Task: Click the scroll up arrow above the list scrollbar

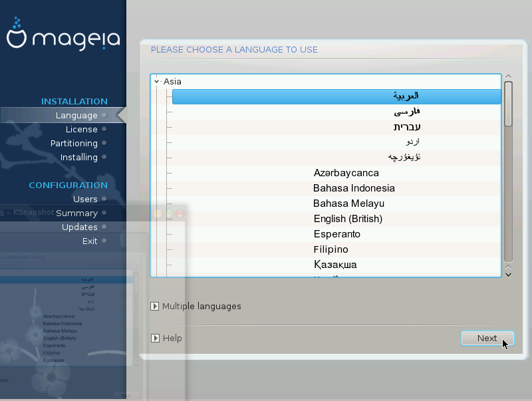Action: [508, 76]
